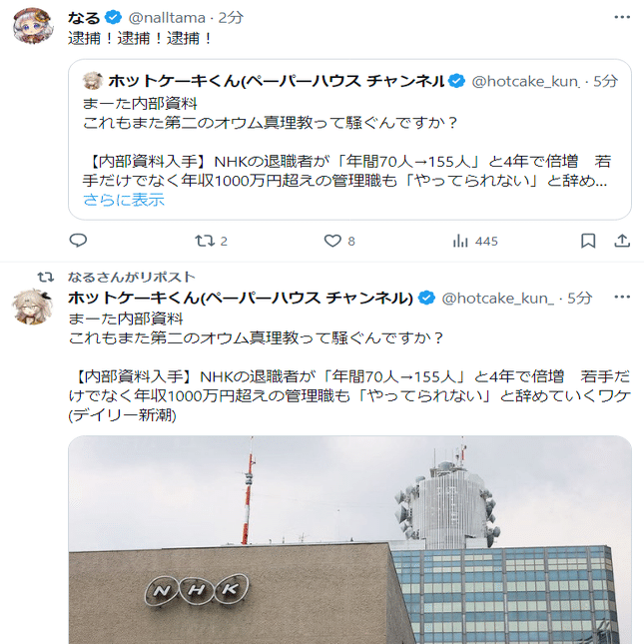Screen dimensions: 644x644
Task: Visit @hotcake_kun_ handle in reposted tweet
Action: pos(498,299)
